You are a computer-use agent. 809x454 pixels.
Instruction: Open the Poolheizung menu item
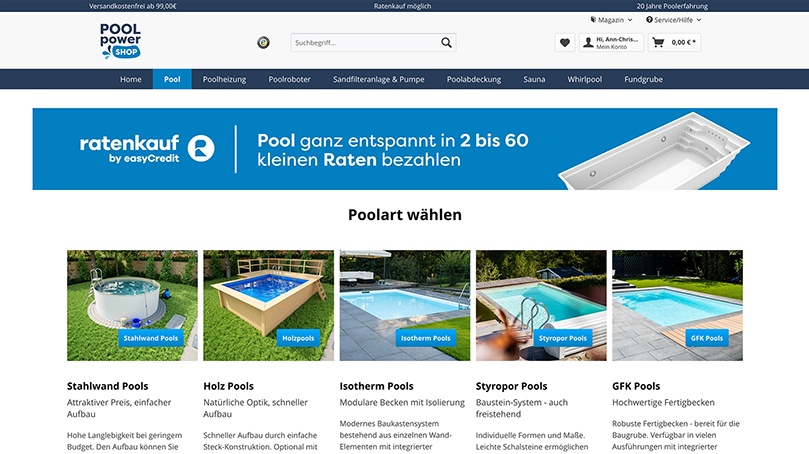pyautogui.click(x=224, y=79)
